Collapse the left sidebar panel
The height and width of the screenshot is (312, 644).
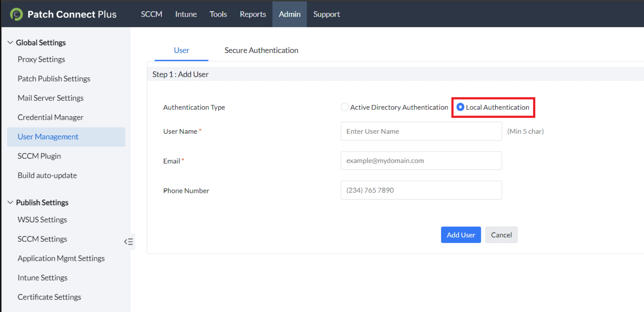128,242
